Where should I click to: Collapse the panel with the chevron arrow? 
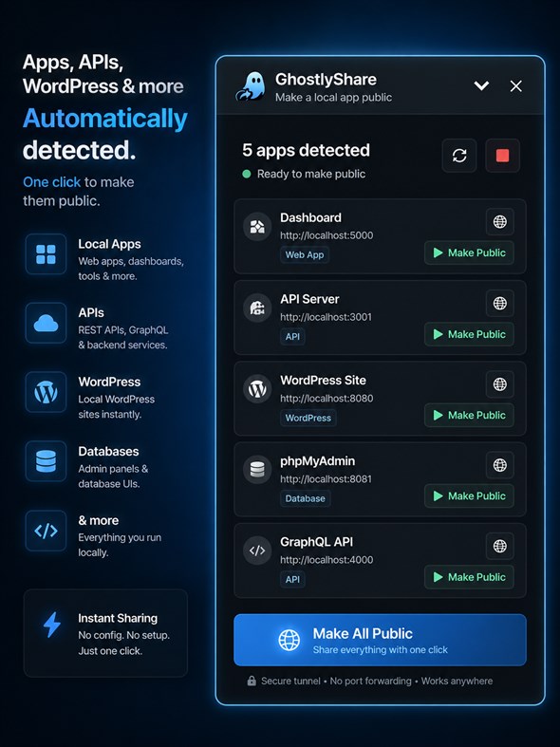[x=481, y=85]
